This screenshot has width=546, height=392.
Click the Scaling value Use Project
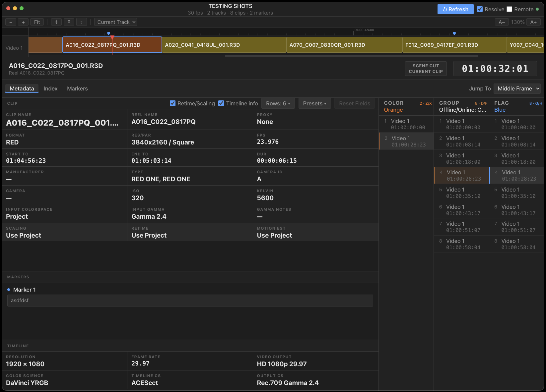tap(24, 236)
